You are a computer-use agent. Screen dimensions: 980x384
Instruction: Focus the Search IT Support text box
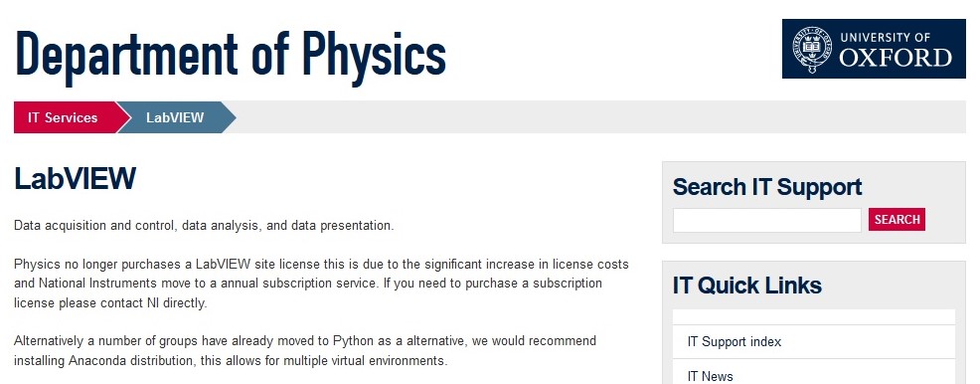coord(767,220)
